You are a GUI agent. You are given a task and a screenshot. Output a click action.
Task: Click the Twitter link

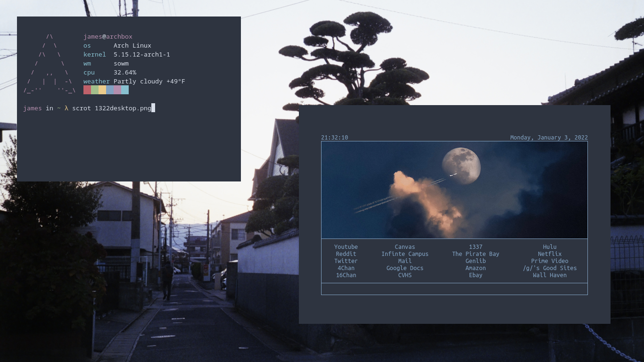click(346, 261)
